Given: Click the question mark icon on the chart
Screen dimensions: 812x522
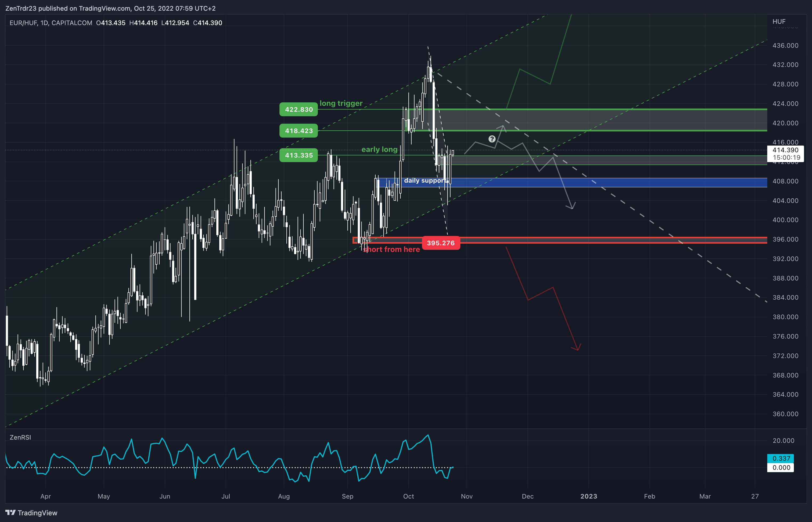Looking at the screenshot, I should 492,139.
